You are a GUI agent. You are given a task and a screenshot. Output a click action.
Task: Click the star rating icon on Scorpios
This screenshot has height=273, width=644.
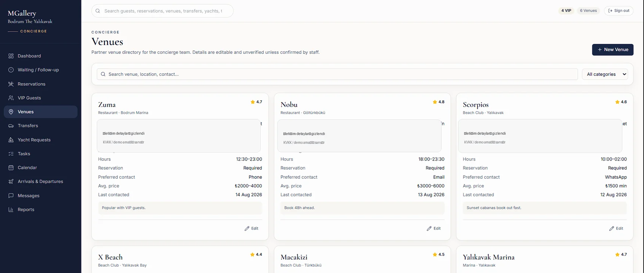pos(617,102)
